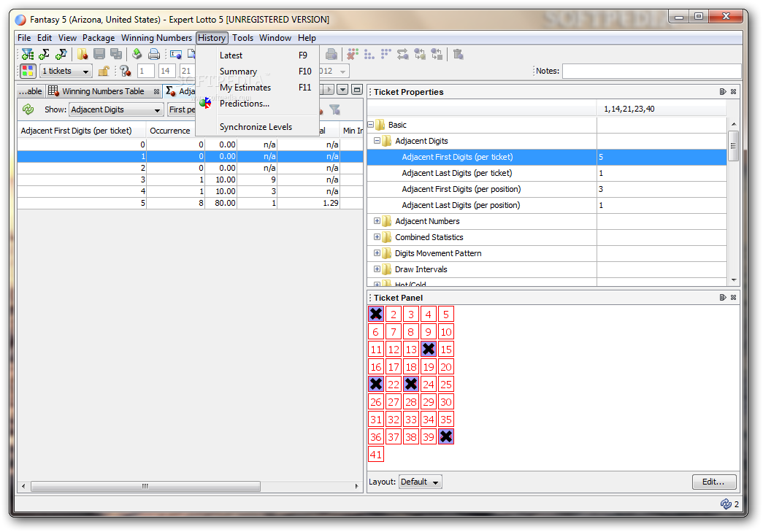Image resolution: width=763 pixels, height=532 pixels.
Task: Click into the Notes field
Action: click(x=651, y=71)
